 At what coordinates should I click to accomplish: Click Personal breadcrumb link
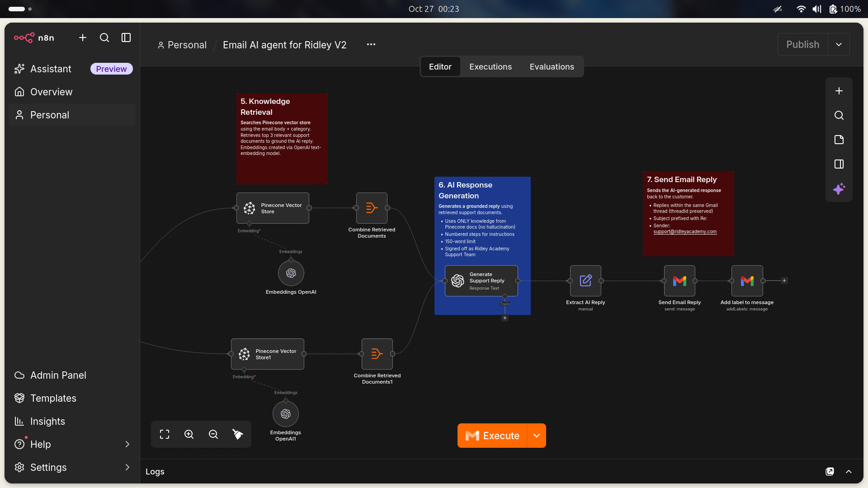tap(182, 45)
